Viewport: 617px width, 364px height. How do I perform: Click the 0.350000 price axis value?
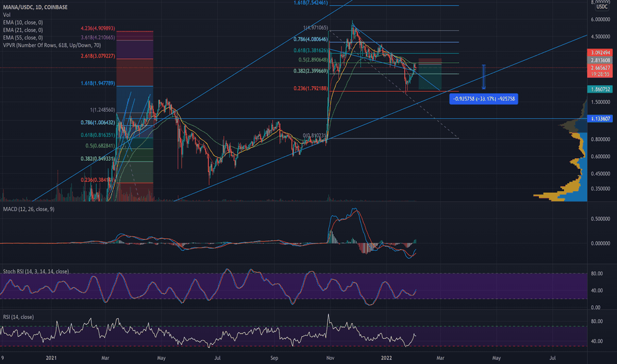600,189
